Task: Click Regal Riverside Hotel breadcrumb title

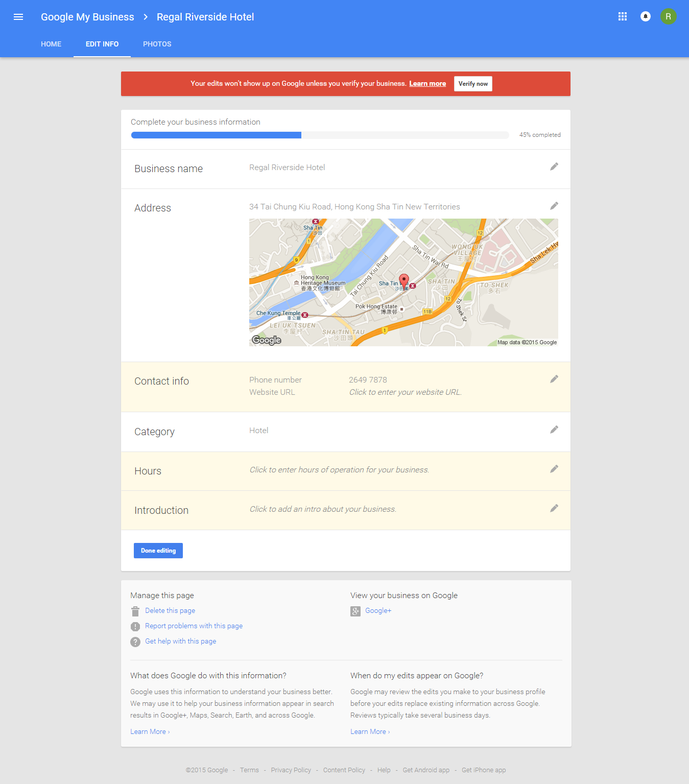Action: tap(205, 17)
